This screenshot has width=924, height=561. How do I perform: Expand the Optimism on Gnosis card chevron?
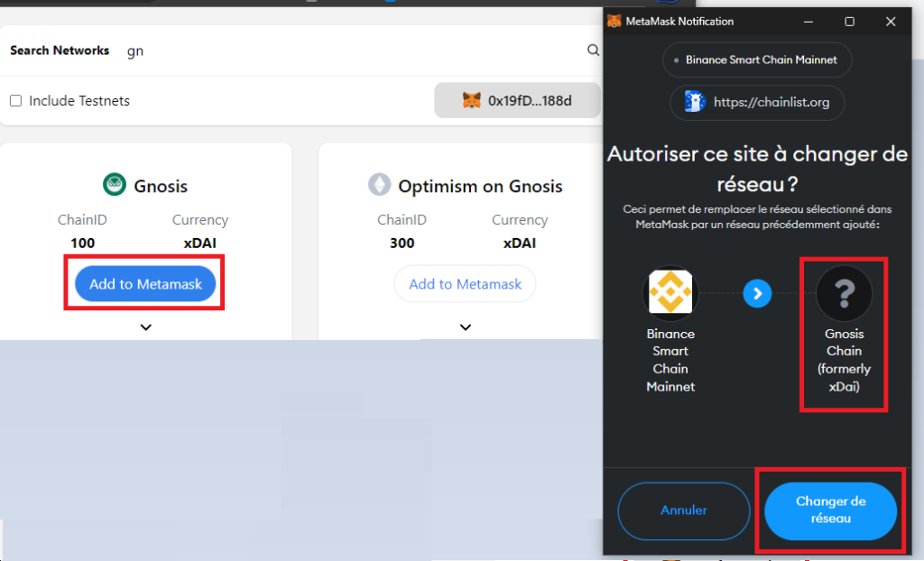coord(466,327)
